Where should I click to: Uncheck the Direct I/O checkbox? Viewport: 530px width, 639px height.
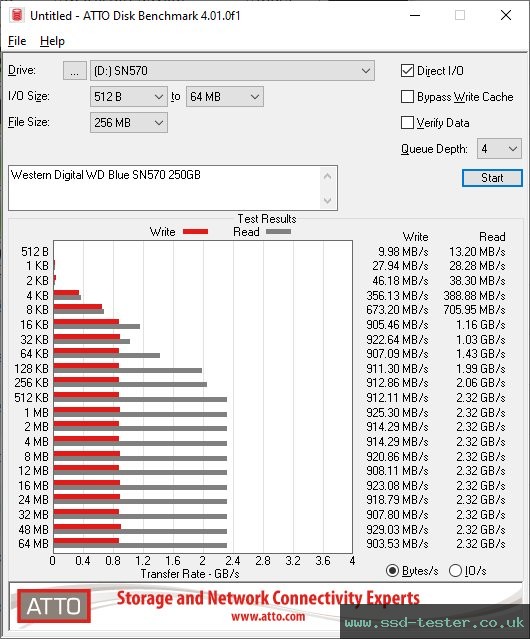[x=407, y=71]
